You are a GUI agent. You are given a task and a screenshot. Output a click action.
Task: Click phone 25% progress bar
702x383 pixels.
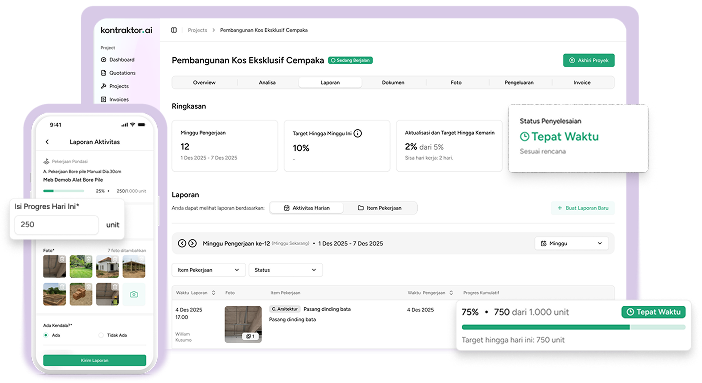[64, 191]
